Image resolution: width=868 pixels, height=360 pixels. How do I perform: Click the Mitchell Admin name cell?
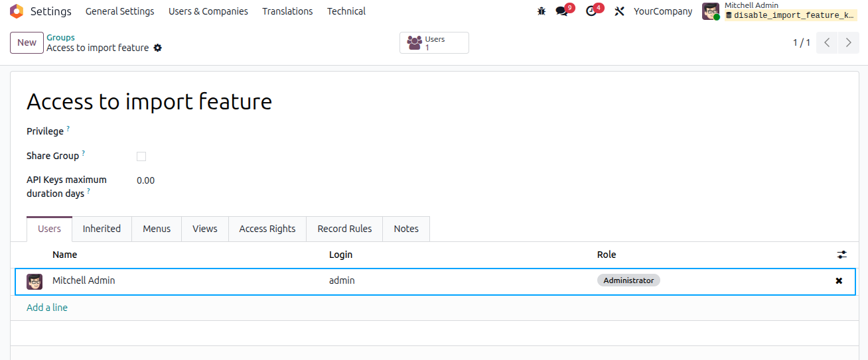point(84,281)
